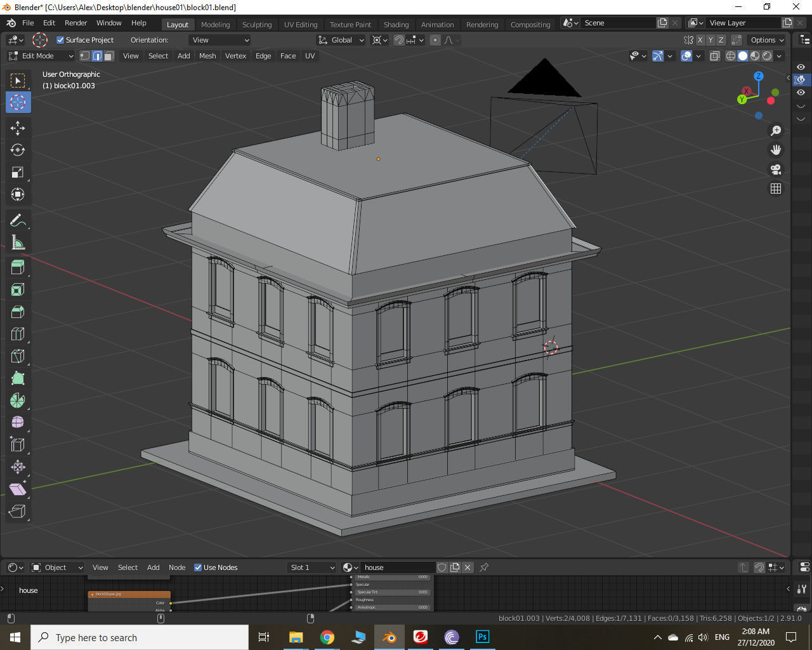The width and height of the screenshot is (812, 650).
Task: Toggle the material pin icon
Action: (x=484, y=567)
